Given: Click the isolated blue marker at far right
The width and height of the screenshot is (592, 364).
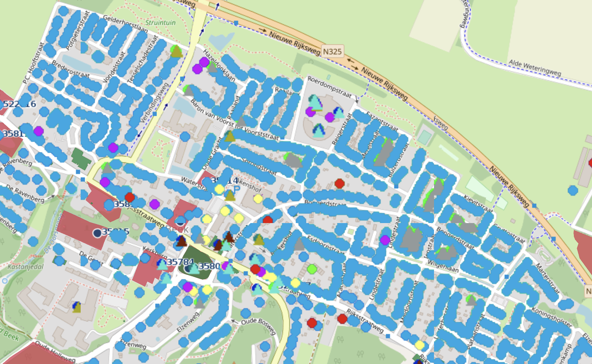Looking at the screenshot, I should [573, 190].
